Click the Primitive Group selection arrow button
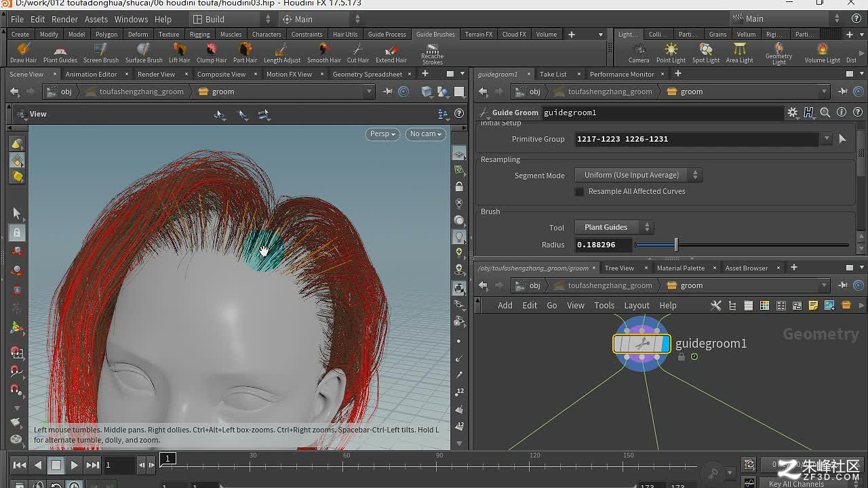 [x=842, y=139]
